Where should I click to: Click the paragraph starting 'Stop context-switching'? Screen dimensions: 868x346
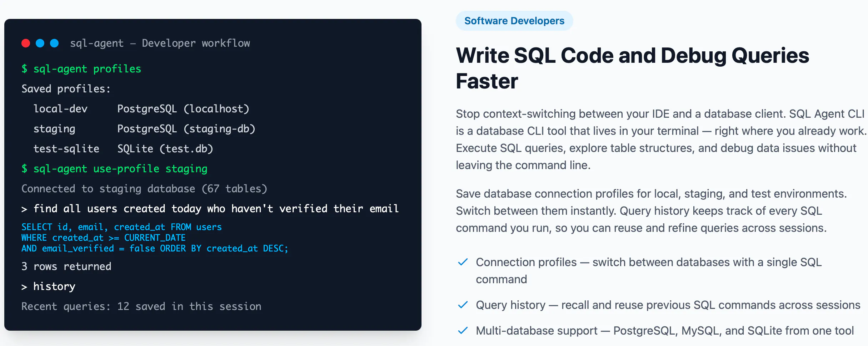[661, 139]
